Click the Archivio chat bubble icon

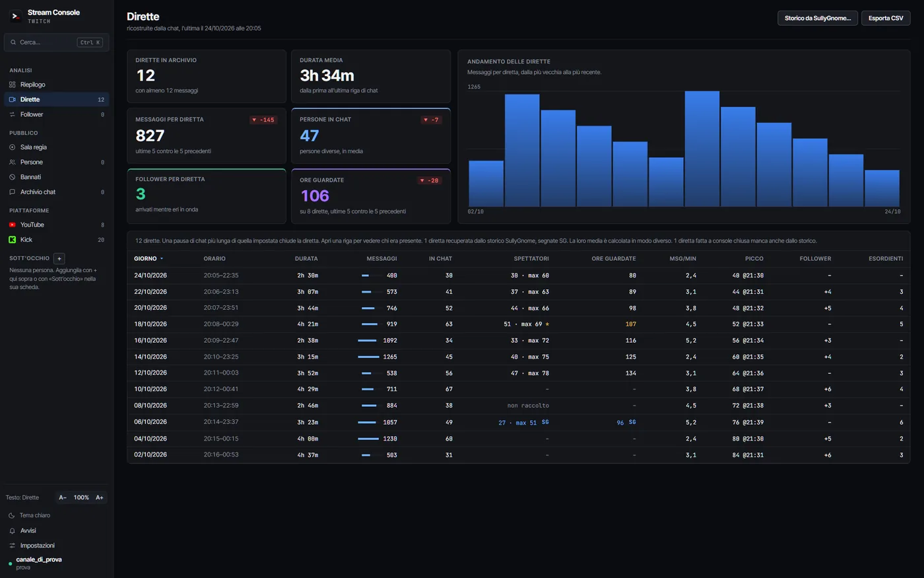pyautogui.click(x=12, y=192)
